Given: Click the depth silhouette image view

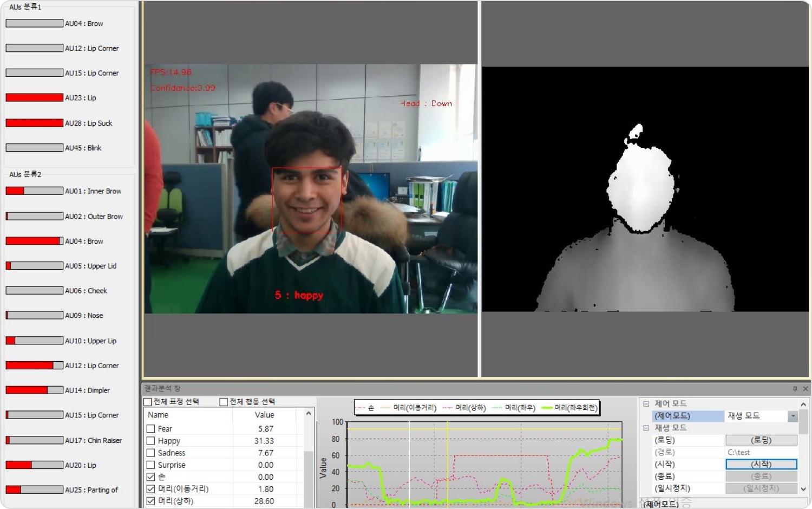Looking at the screenshot, I should (645, 188).
